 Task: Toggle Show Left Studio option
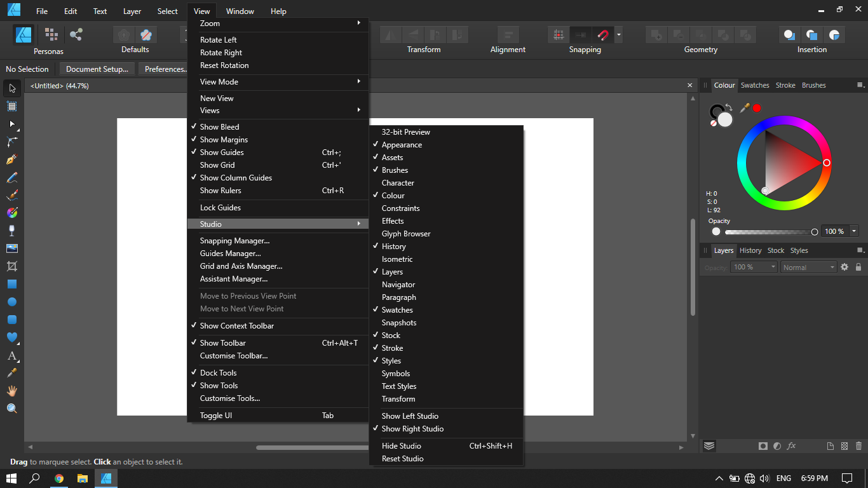[x=410, y=416]
